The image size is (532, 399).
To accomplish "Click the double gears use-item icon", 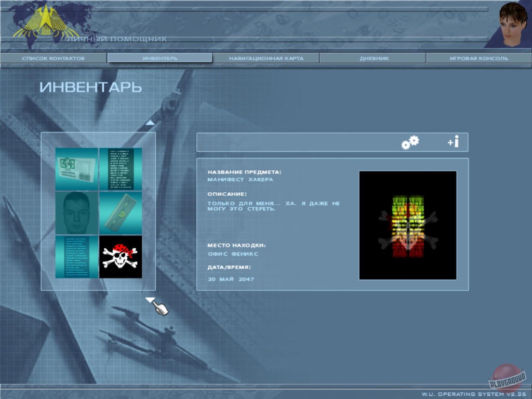I will click(410, 142).
